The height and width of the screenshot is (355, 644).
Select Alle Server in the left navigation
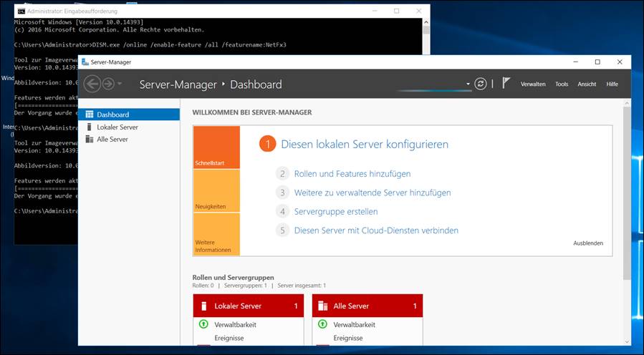(x=112, y=139)
